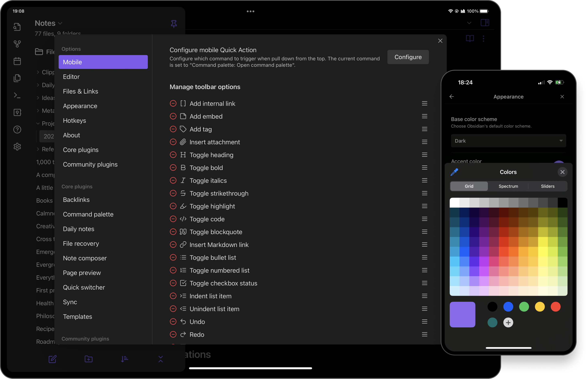Click the Grid tab in Colors picker
Screen dimensions: 588x379
469,186
